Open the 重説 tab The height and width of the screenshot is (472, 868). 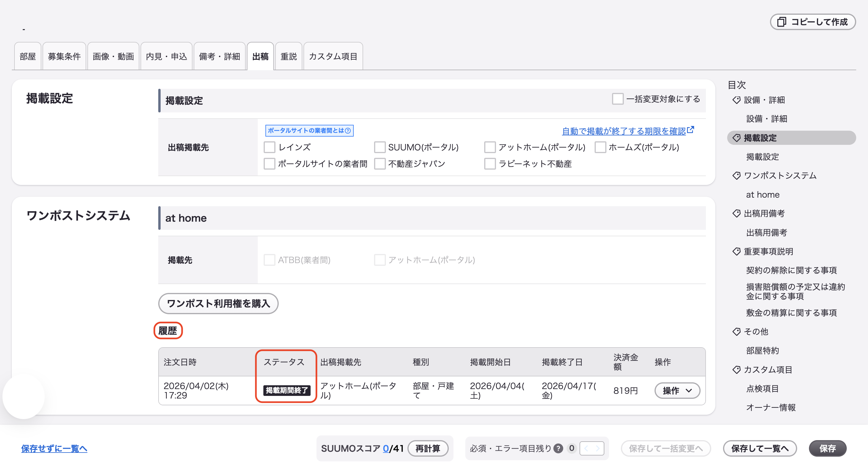[x=289, y=56]
